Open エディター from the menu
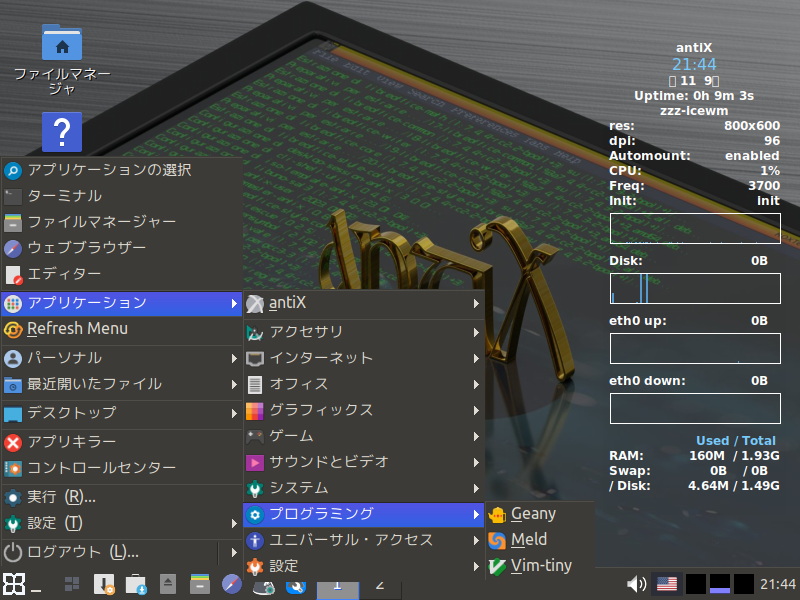This screenshot has height=600, width=800. [121, 274]
